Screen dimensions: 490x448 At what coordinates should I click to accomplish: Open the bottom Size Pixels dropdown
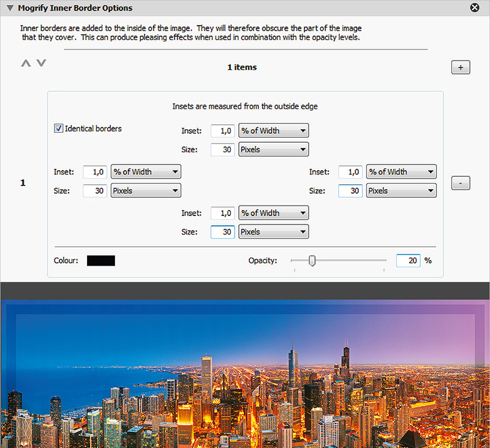pyautogui.click(x=273, y=232)
